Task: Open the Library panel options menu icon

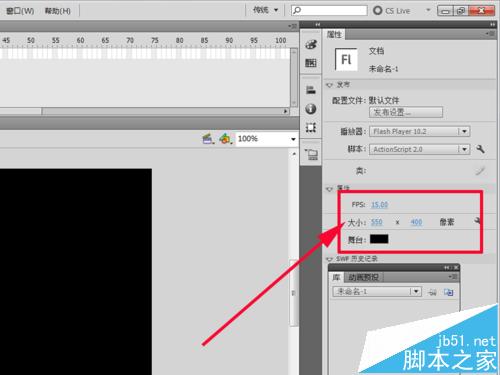Action: coord(453,277)
